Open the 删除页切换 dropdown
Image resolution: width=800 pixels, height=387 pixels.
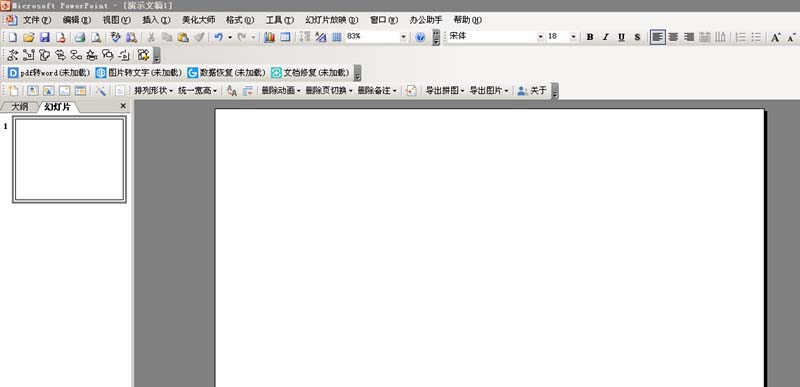[329, 91]
